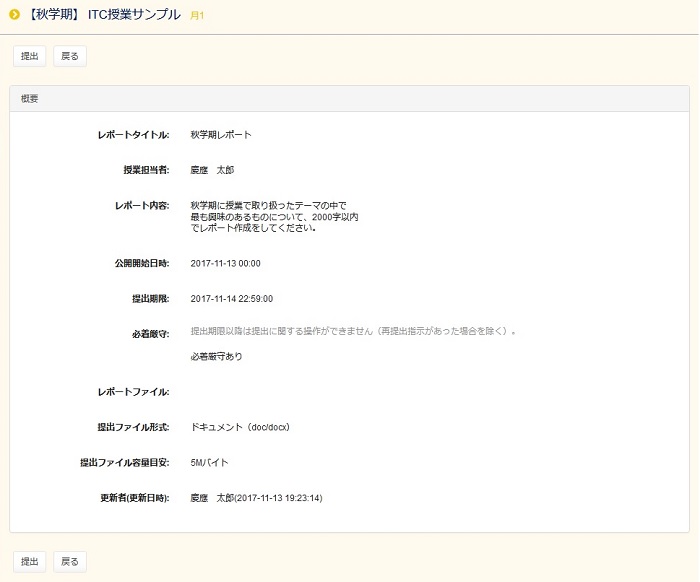Click the bottom 戻る back button

pyautogui.click(x=69, y=561)
